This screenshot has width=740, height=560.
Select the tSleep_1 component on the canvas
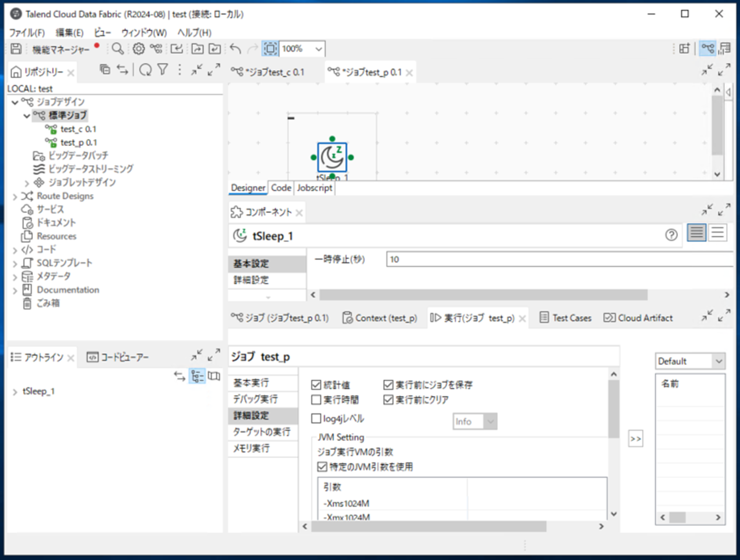pyautogui.click(x=332, y=157)
